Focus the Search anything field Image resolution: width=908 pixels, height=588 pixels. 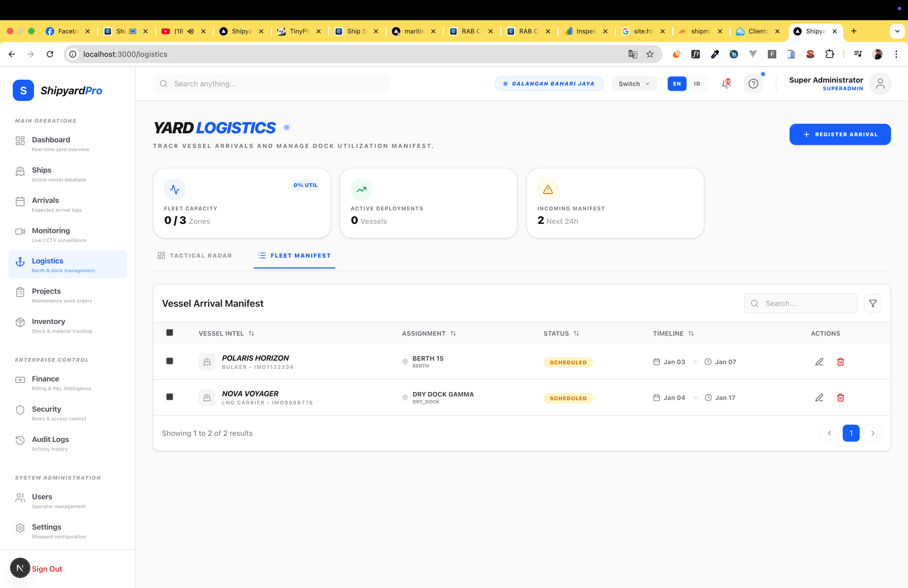272,84
